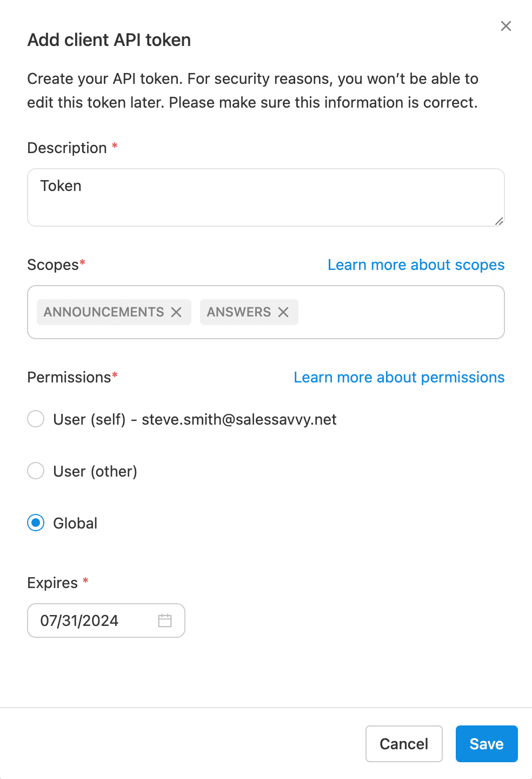Select the User (self) steve.smith permission
532x779 pixels.
point(35,419)
